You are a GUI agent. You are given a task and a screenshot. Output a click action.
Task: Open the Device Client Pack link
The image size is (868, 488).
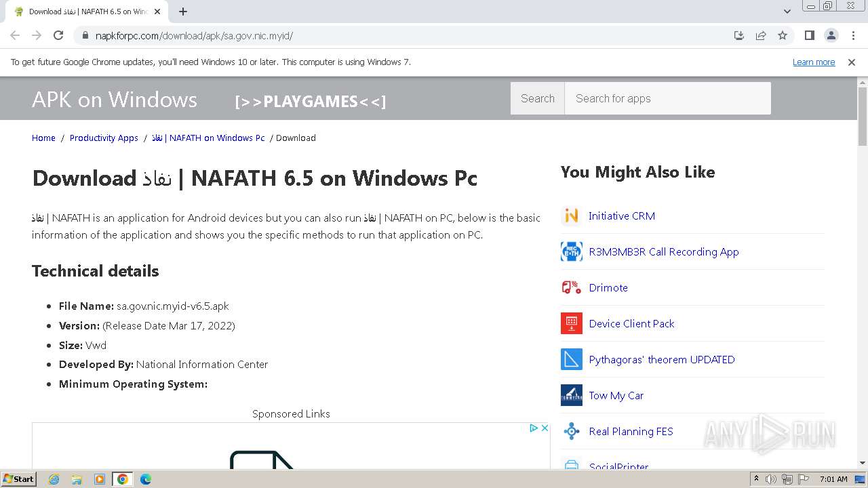[632, 324]
